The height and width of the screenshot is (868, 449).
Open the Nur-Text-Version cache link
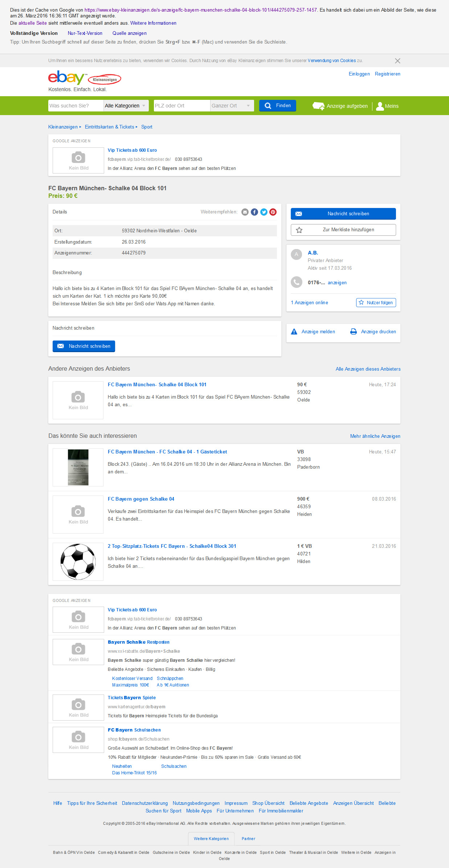pos(85,33)
